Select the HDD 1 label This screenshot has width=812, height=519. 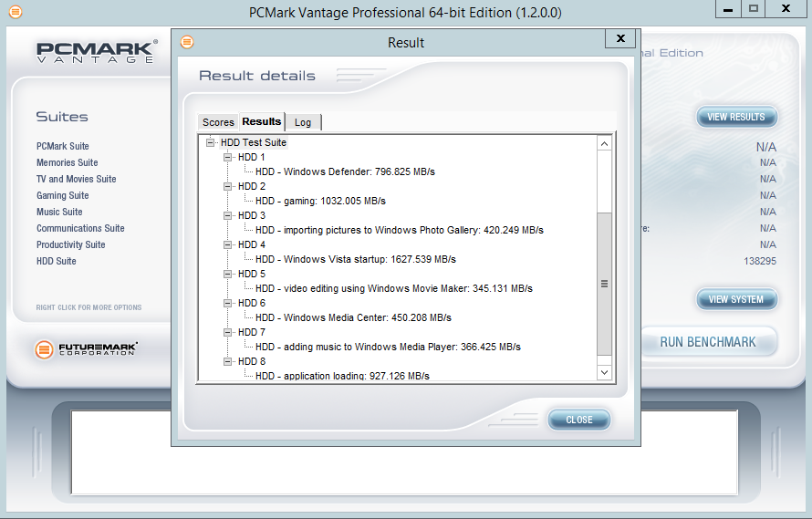(x=251, y=157)
